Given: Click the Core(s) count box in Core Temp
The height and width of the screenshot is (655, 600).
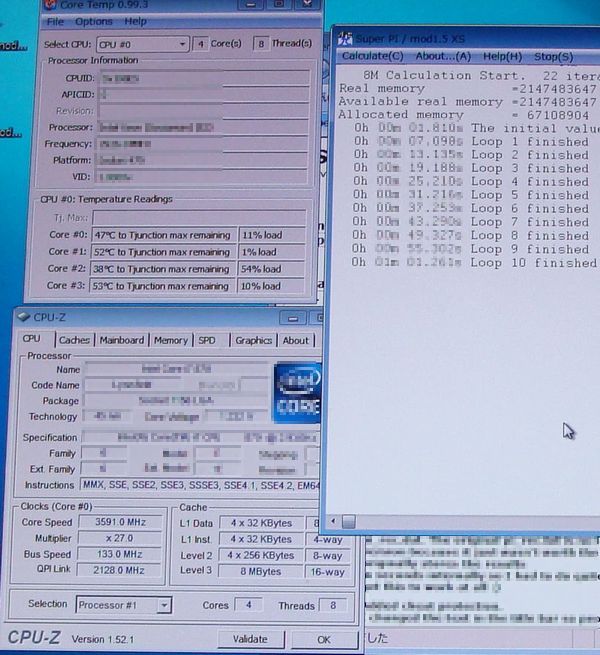Looking at the screenshot, I should coord(201,44).
